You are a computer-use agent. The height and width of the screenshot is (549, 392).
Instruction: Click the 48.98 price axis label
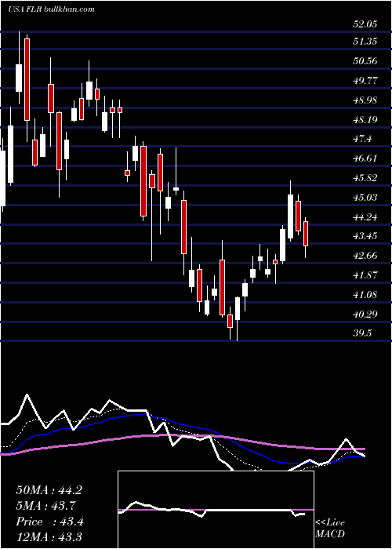[x=365, y=100]
